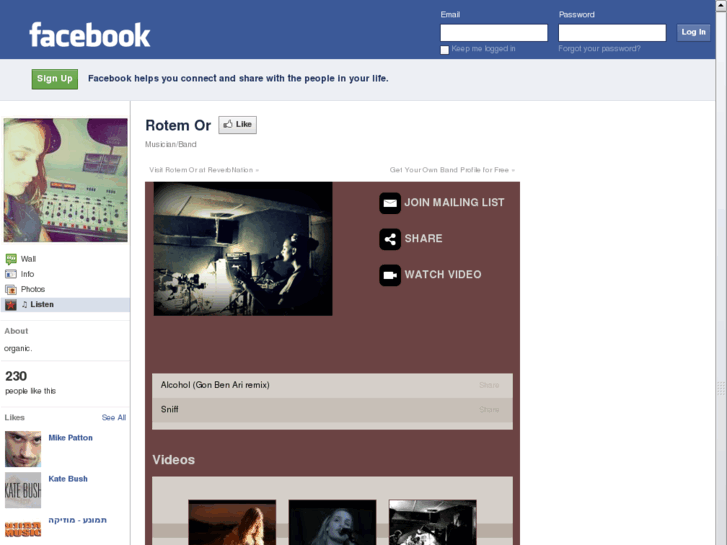
Task: Click the Photos icon in sidebar
Action: 11,289
